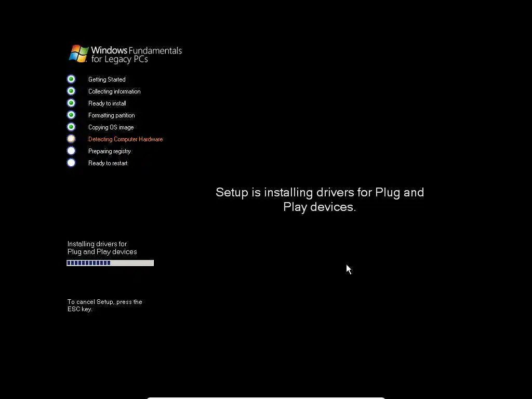Click the Getting Started step indicator circle
Viewport: 532px width, 399px height.
71,79
